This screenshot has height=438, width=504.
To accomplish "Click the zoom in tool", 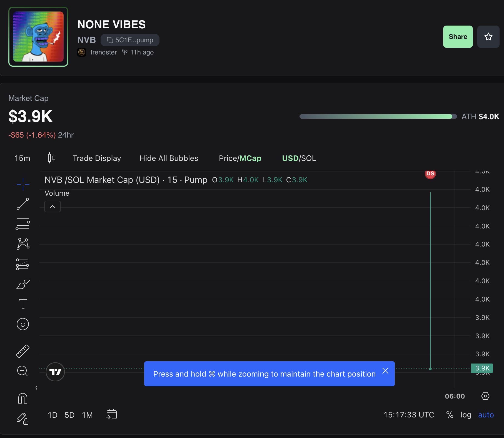I will pos(23,371).
